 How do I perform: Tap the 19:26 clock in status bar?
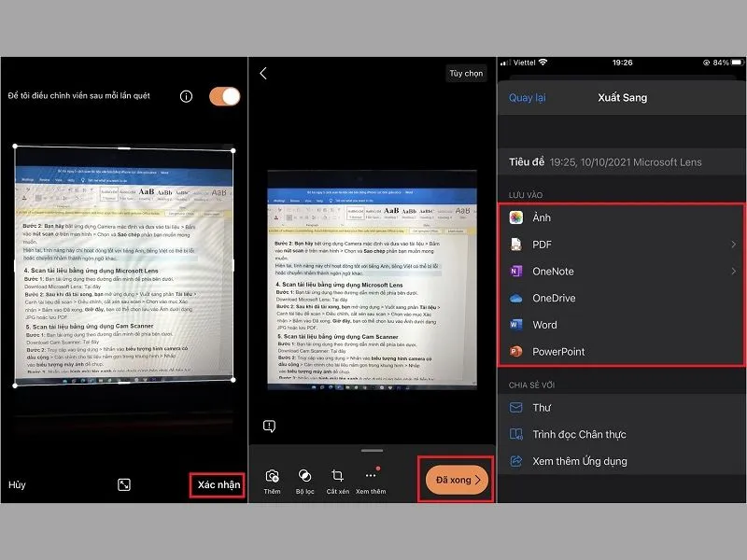point(622,63)
